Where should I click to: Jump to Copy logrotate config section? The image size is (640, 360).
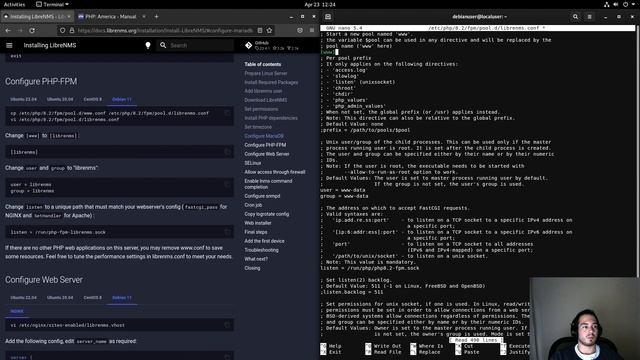click(267, 214)
